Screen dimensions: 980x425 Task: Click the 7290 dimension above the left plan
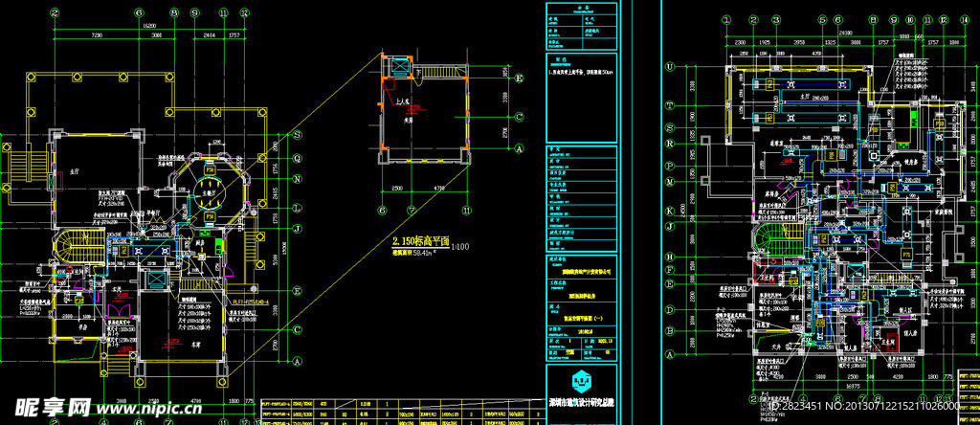pyautogui.click(x=97, y=34)
